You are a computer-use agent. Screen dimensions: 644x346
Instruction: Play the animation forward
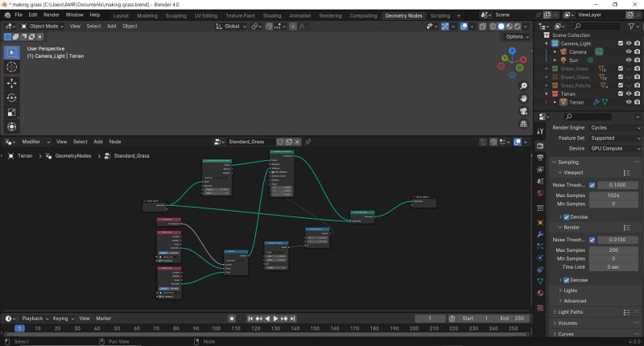click(x=275, y=319)
